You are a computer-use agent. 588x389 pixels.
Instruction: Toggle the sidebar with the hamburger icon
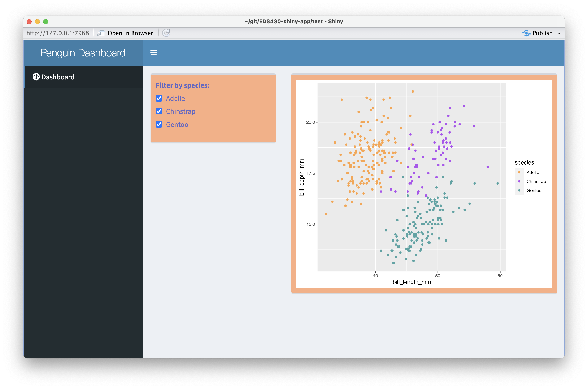point(154,53)
